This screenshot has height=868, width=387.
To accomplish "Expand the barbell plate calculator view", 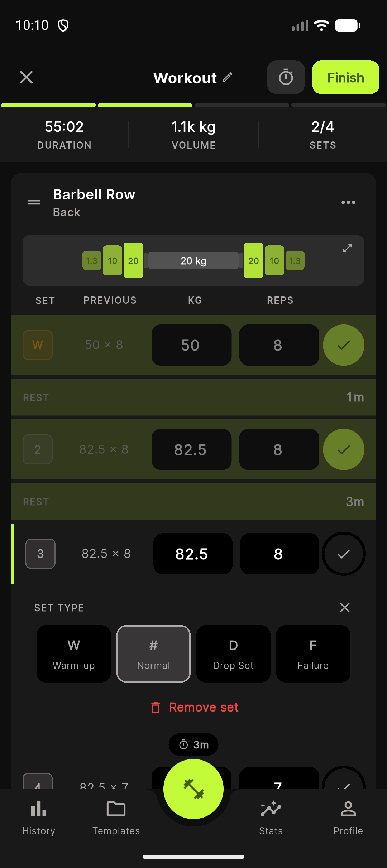I will [x=347, y=249].
